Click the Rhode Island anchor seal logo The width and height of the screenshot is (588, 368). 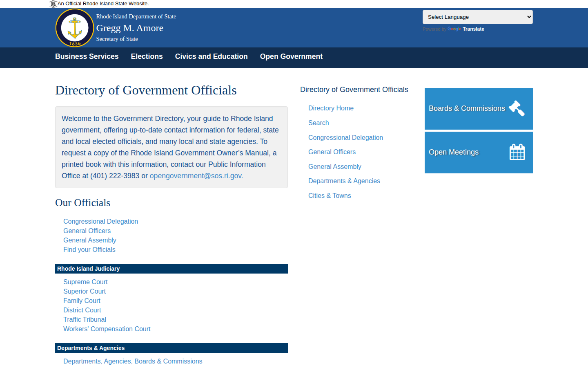(75, 28)
